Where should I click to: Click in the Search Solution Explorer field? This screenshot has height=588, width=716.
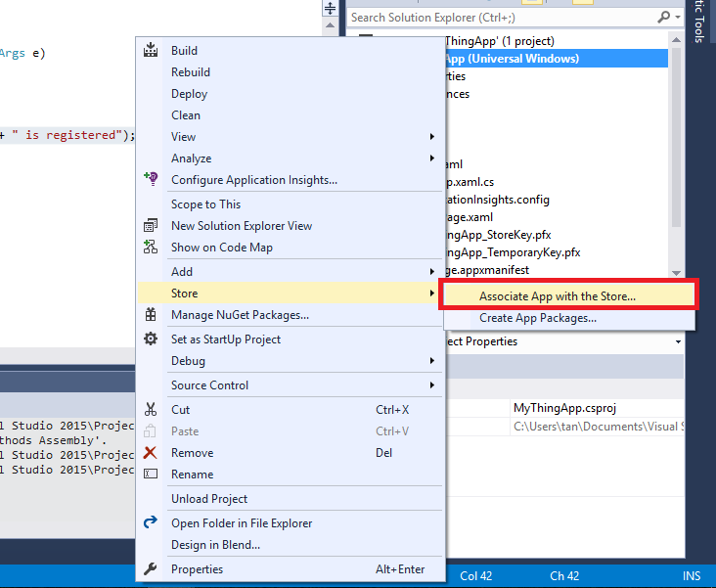pyautogui.click(x=499, y=17)
